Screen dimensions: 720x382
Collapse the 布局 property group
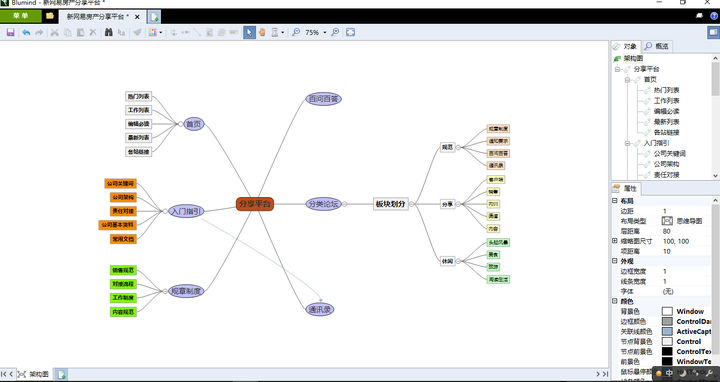[x=615, y=201]
